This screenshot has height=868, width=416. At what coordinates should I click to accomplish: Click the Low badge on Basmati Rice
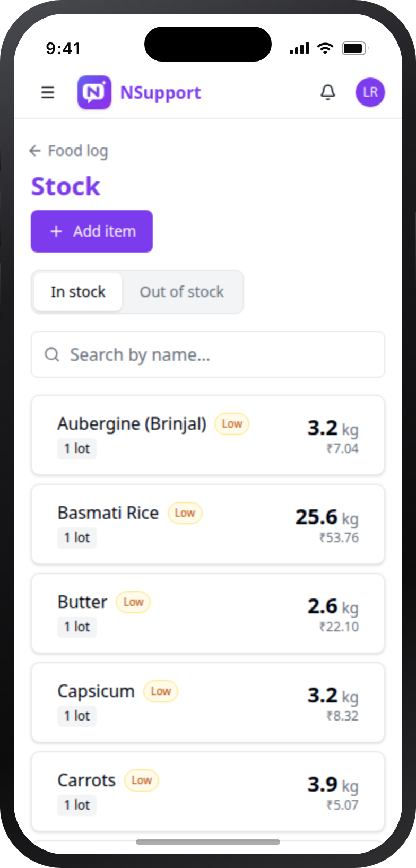coord(185,513)
